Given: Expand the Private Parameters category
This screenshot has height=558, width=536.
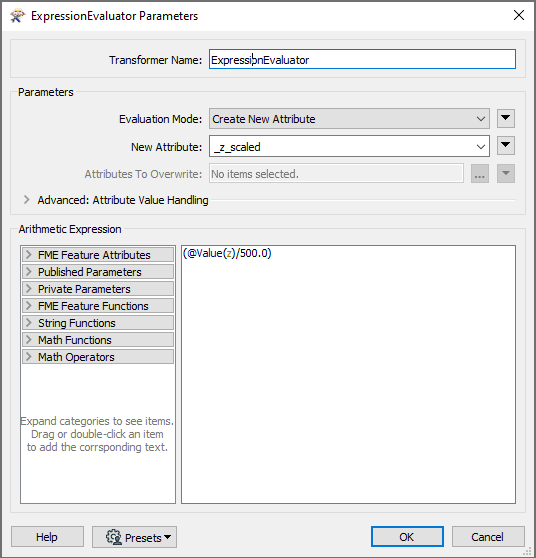Looking at the screenshot, I should click(x=98, y=289).
